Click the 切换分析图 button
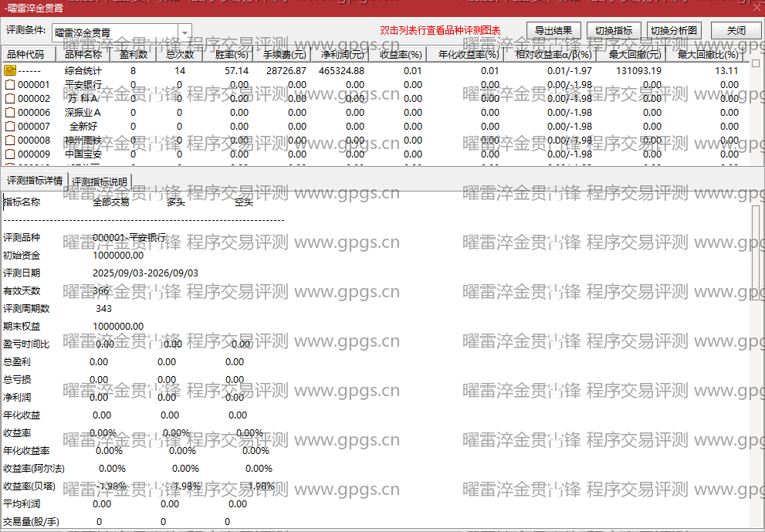This screenshot has height=532, width=765. pyautogui.click(x=674, y=30)
